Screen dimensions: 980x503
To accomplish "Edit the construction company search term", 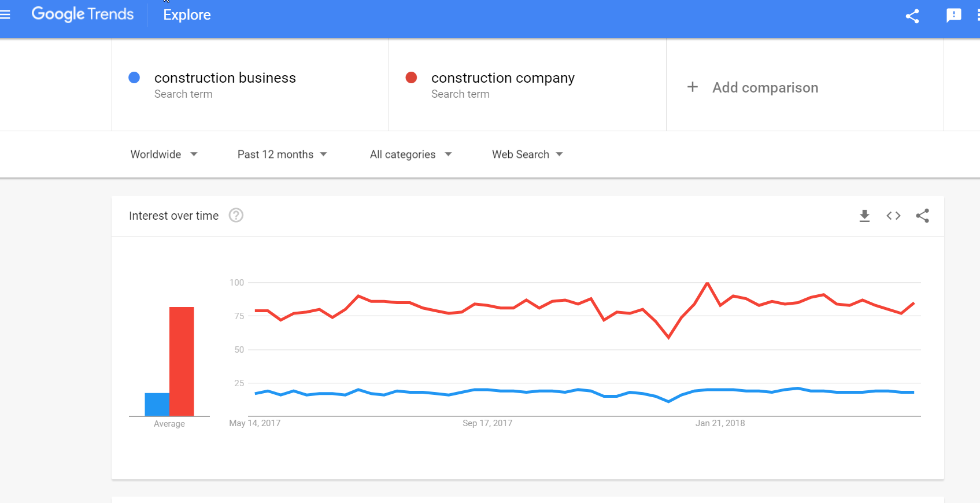I will pyautogui.click(x=503, y=77).
